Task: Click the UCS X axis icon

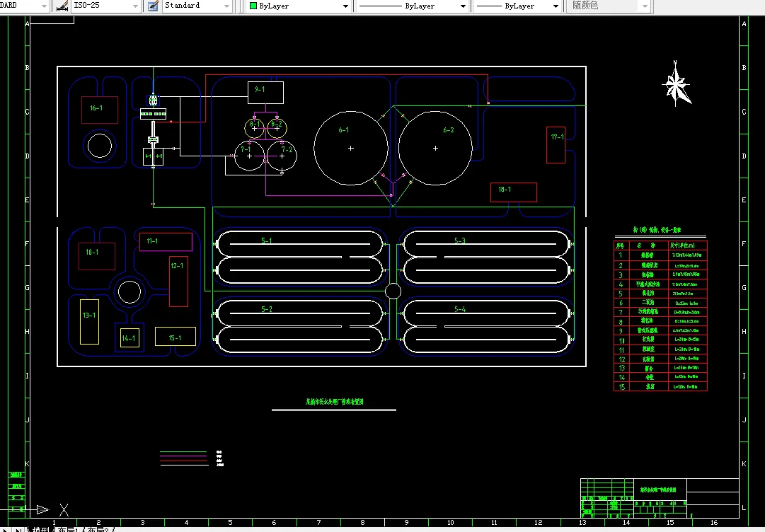Action: [x=64, y=510]
